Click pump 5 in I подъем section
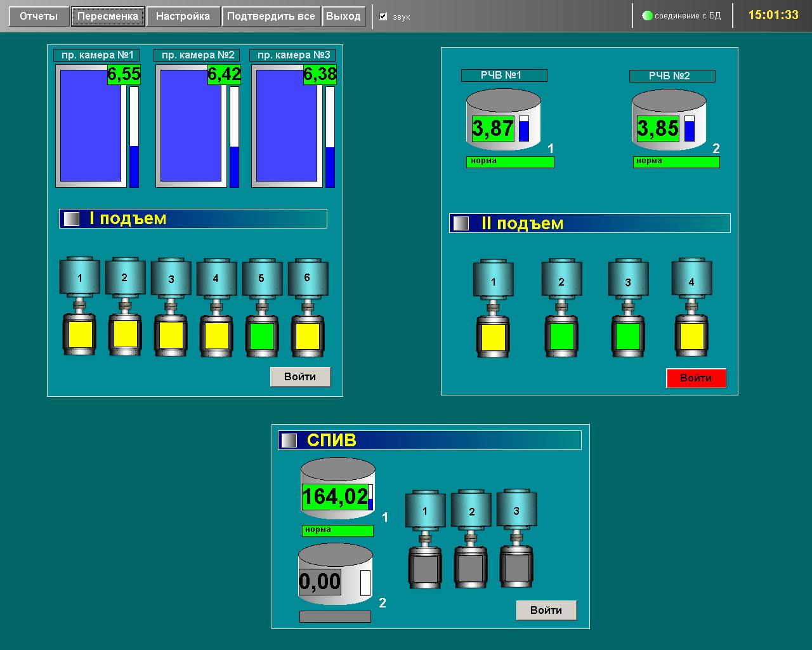This screenshot has height=650, width=812. (262, 308)
